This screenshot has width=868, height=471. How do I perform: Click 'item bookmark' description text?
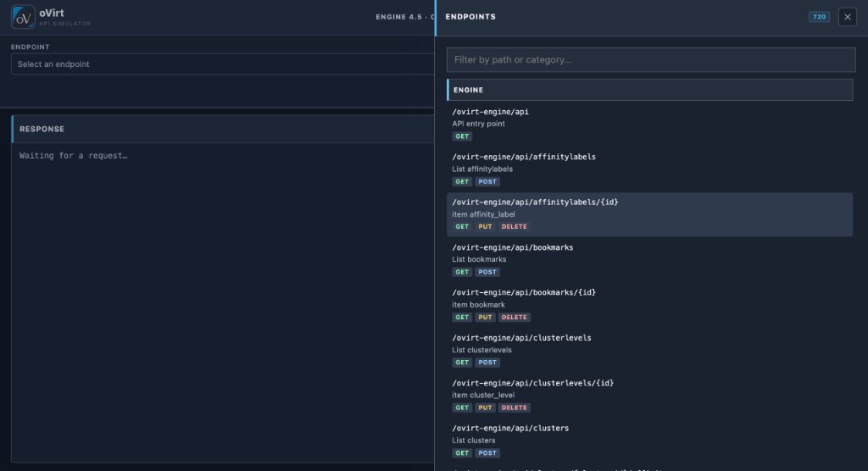click(478, 305)
